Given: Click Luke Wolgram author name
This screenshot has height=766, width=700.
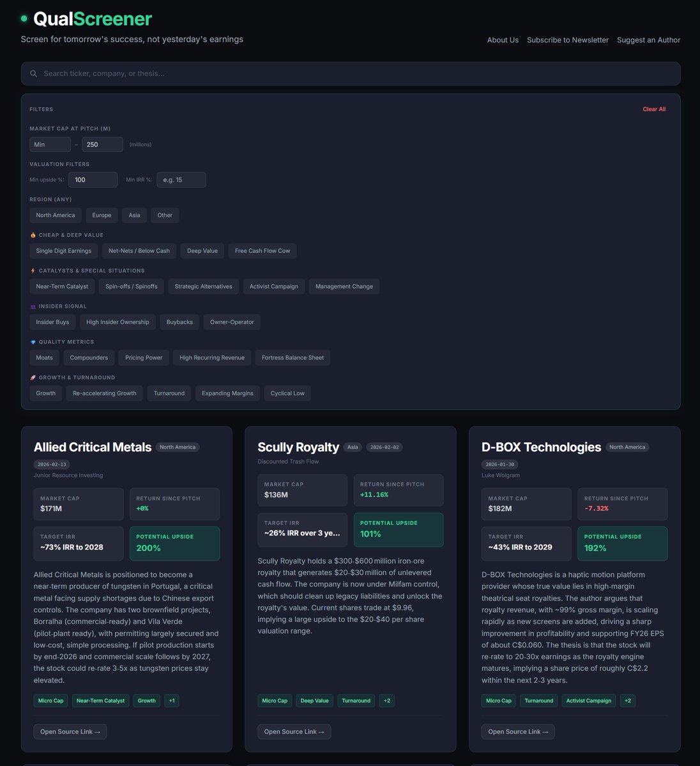Looking at the screenshot, I should pos(500,475).
